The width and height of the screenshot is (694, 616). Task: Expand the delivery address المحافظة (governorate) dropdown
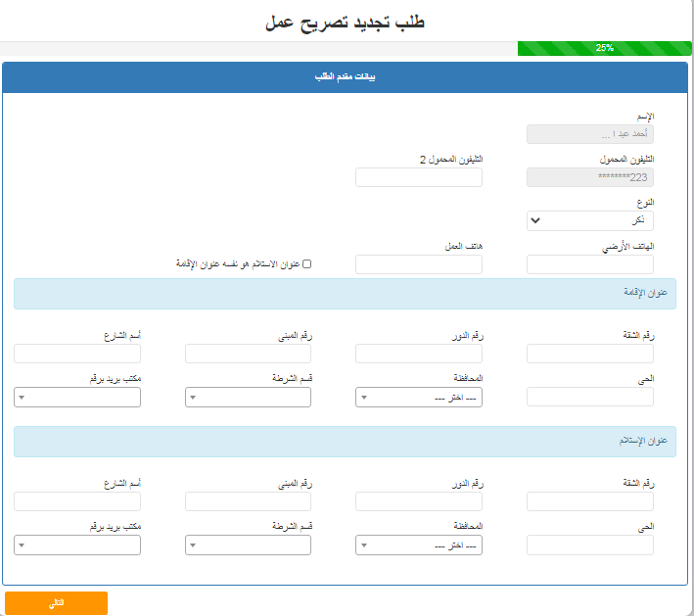tap(419, 545)
